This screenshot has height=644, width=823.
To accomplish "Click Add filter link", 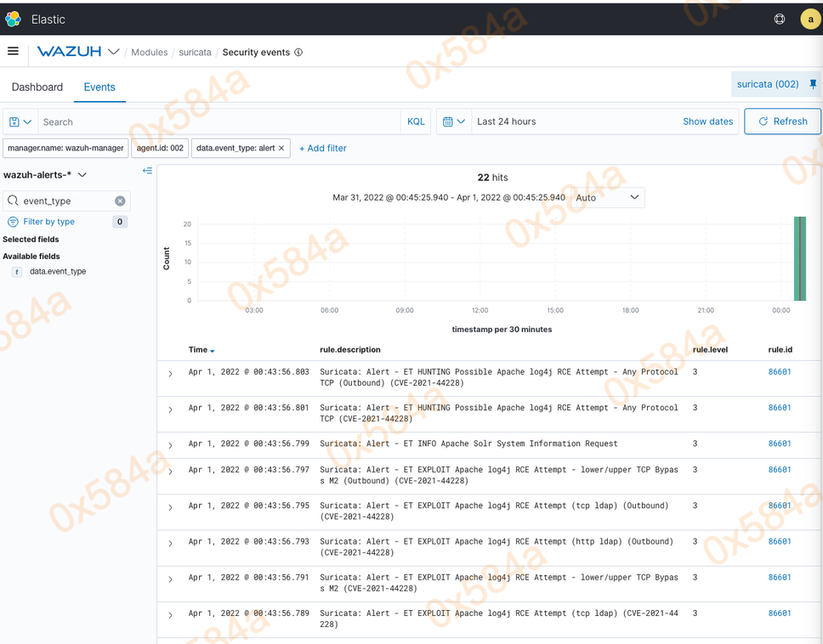I will tap(323, 148).
